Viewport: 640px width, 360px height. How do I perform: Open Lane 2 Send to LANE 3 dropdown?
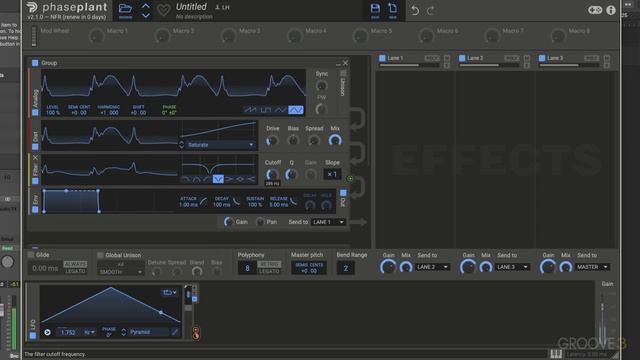[512, 267]
